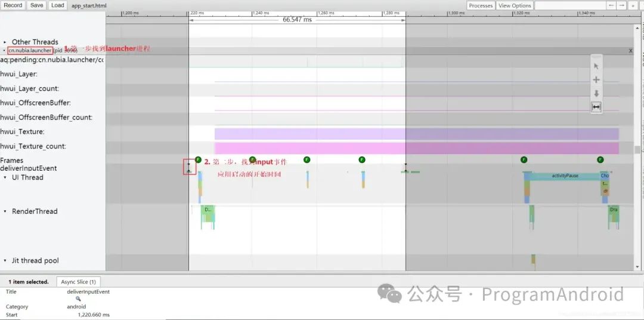Click the hwui_Layer: track label

click(x=19, y=74)
